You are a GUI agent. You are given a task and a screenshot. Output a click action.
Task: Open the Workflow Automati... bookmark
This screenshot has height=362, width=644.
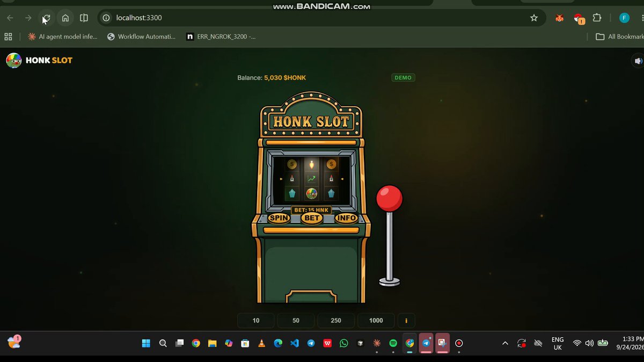tap(142, 37)
